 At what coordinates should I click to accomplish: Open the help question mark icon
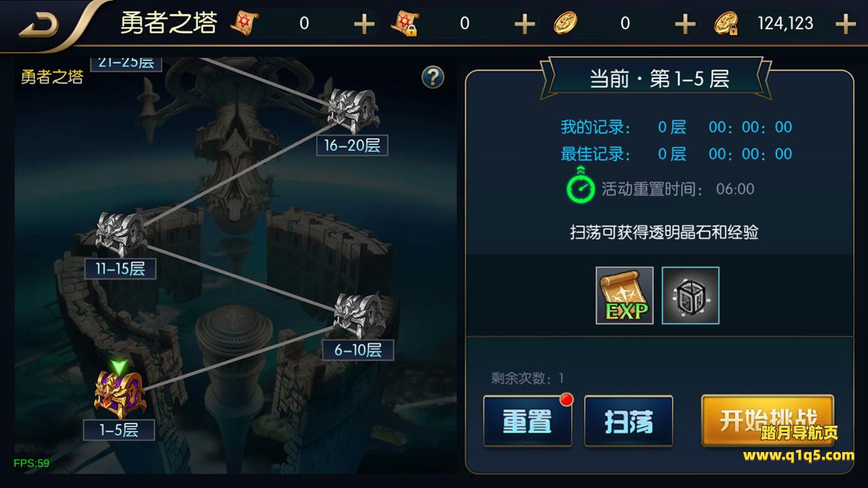[x=433, y=77]
